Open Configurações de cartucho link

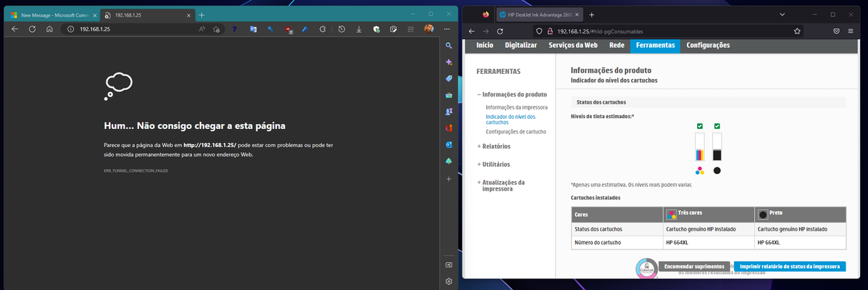pyautogui.click(x=516, y=132)
